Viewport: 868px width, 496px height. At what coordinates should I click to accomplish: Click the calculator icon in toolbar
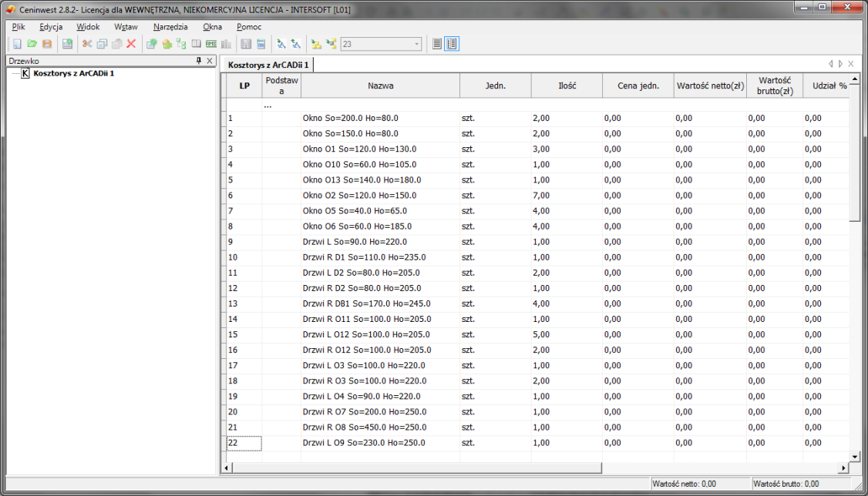261,44
